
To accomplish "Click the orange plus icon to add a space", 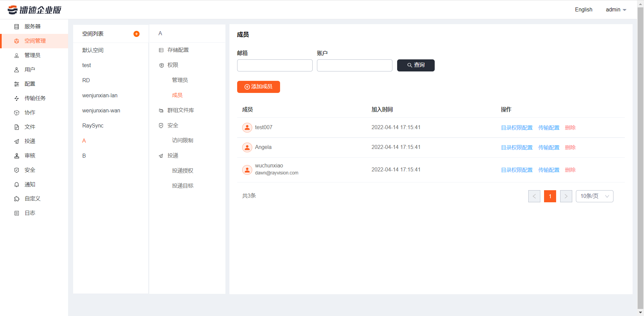I will [x=137, y=34].
